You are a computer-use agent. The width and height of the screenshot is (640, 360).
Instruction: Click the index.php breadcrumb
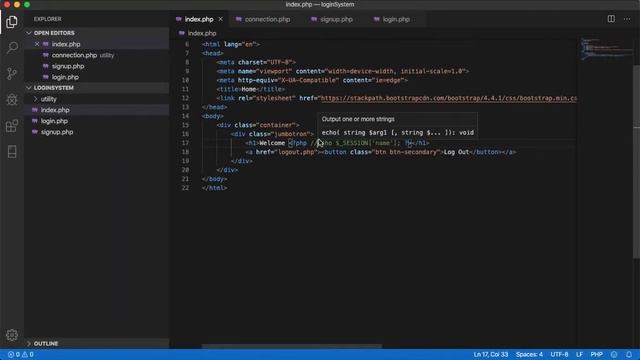click(202, 33)
